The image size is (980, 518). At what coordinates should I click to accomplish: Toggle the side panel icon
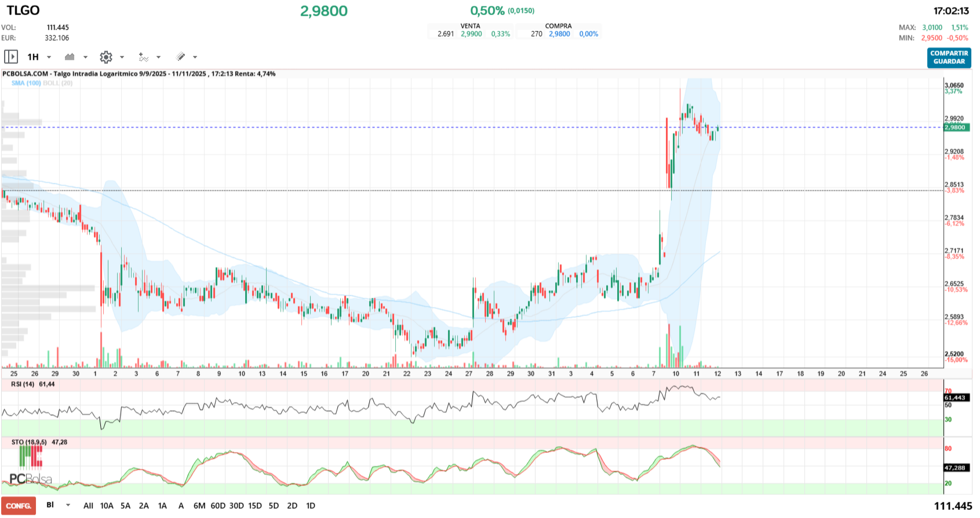[x=11, y=57]
